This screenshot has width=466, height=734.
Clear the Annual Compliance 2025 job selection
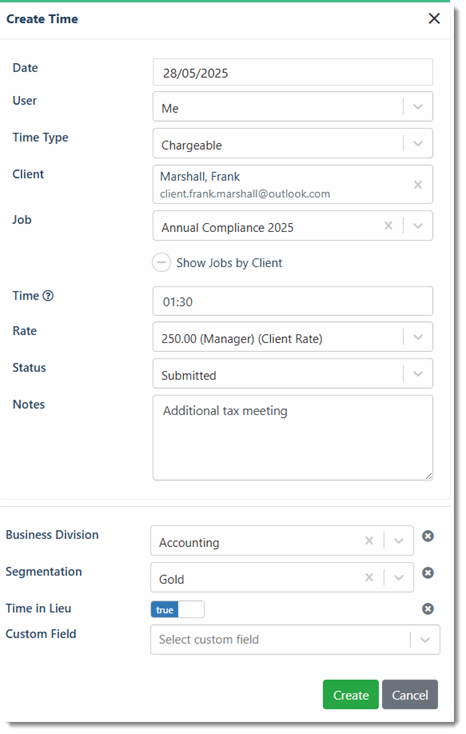pos(388,226)
